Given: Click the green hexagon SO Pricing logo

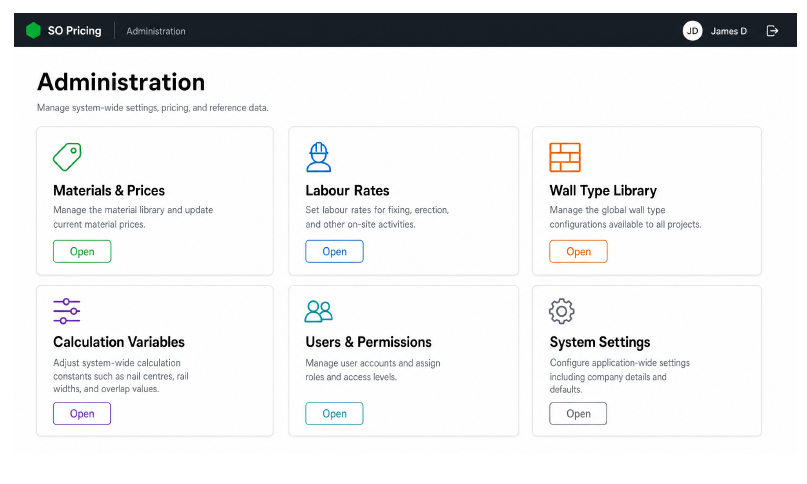Looking at the screenshot, I should tap(33, 30).
